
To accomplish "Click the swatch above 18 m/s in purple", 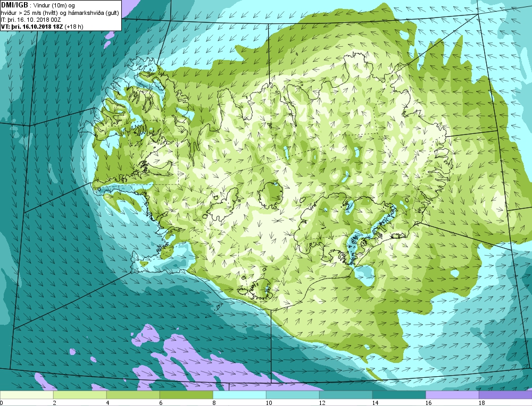I will point(505,395).
